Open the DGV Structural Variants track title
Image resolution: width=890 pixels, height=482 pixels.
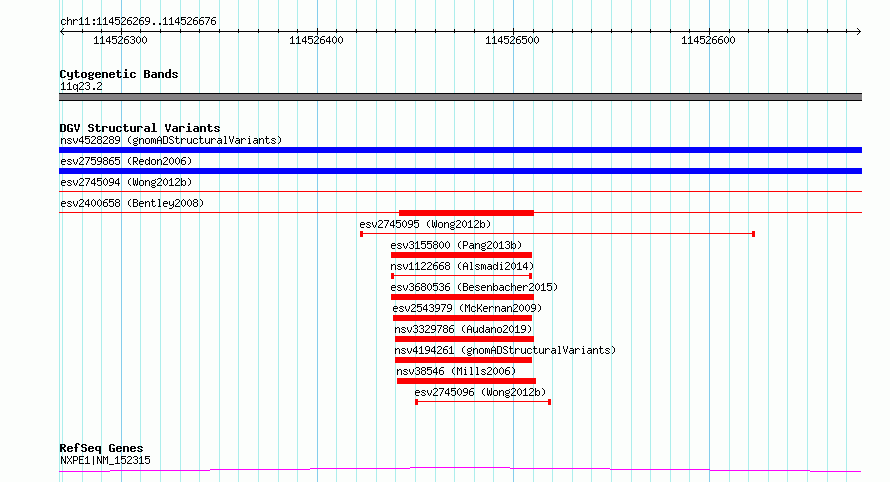click(x=140, y=128)
